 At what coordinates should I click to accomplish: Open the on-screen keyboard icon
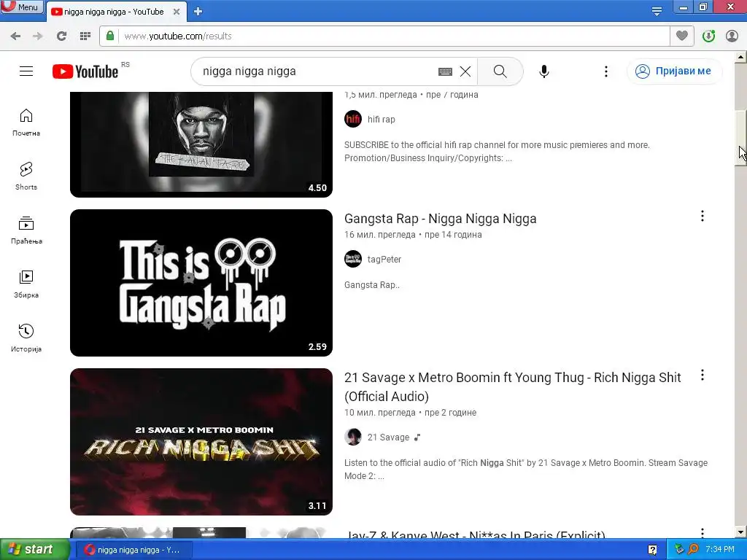(x=445, y=71)
